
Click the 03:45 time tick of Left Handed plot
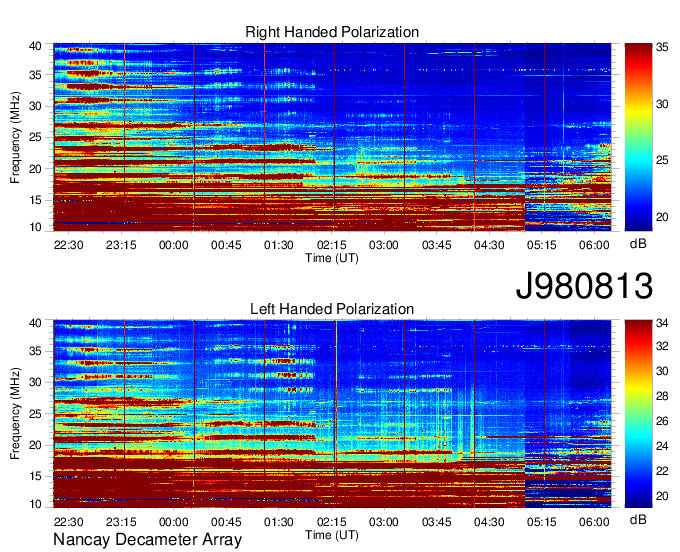(436, 522)
